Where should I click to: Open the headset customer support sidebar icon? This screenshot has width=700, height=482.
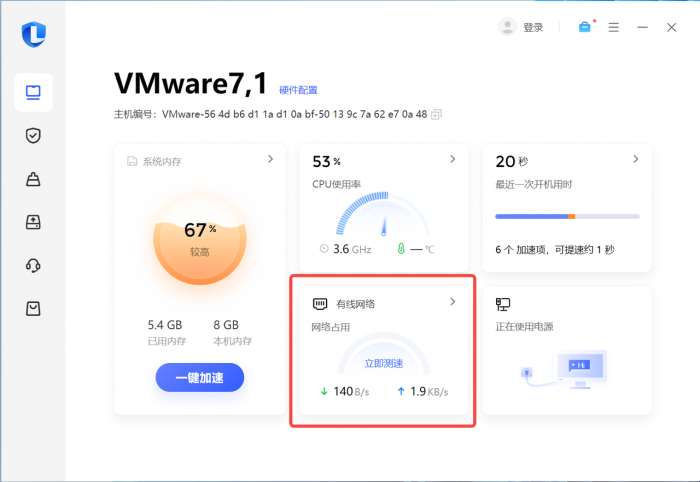(33, 265)
